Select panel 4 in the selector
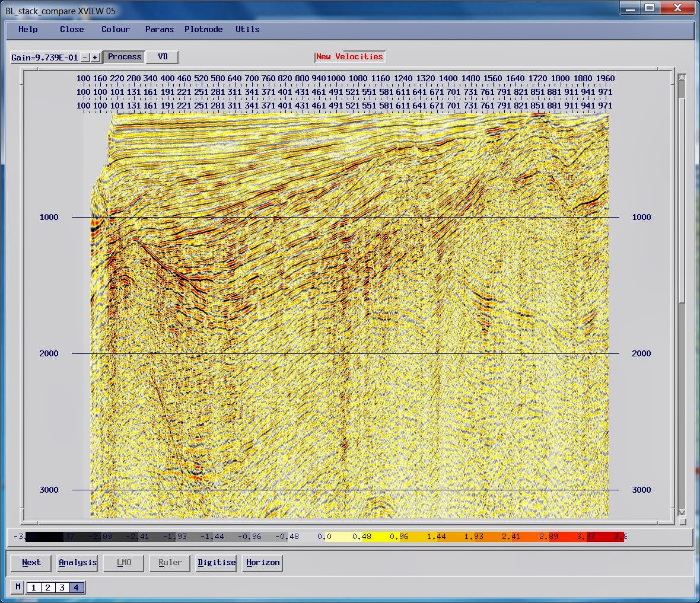Viewport: 700px width, 603px height. point(77,588)
